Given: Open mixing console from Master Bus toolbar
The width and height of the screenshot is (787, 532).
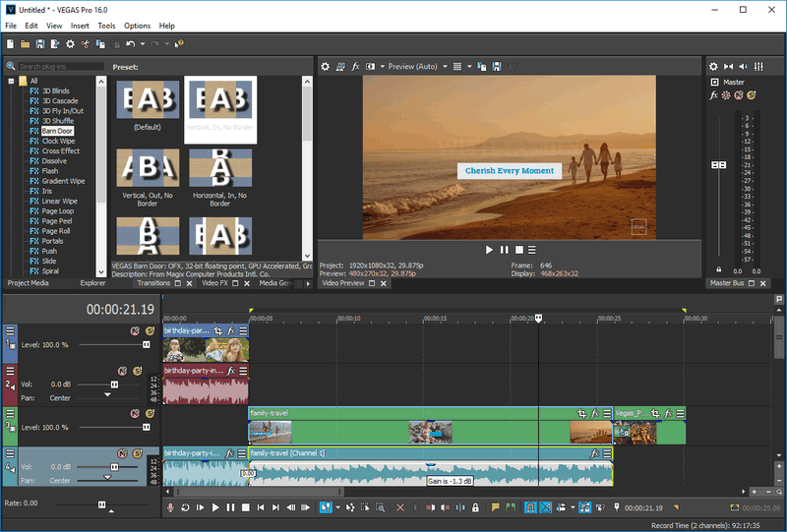Looking at the screenshot, I should coord(758,66).
